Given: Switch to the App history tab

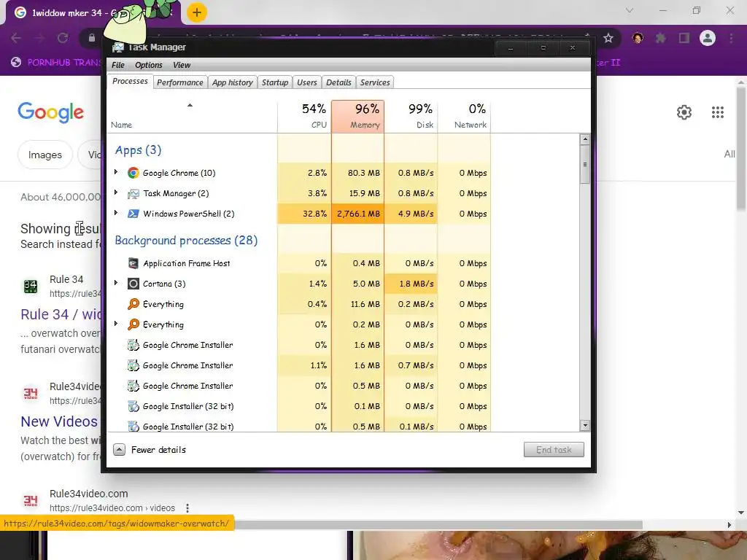Looking at the screenshot, I should pyautogui.click(x=233, y=82).
